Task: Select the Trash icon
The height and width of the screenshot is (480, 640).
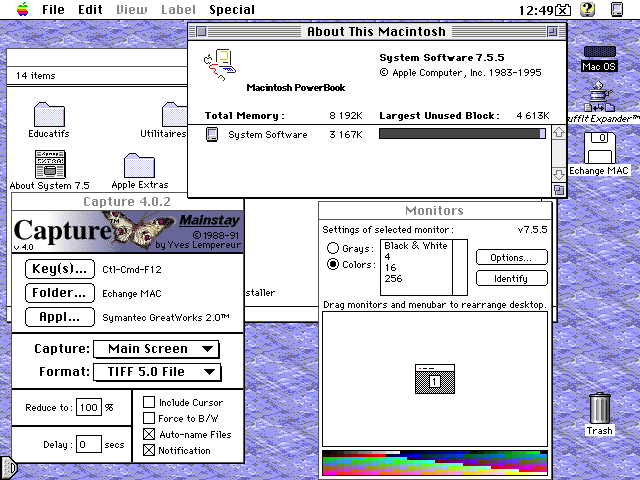Action: [600, 408]
